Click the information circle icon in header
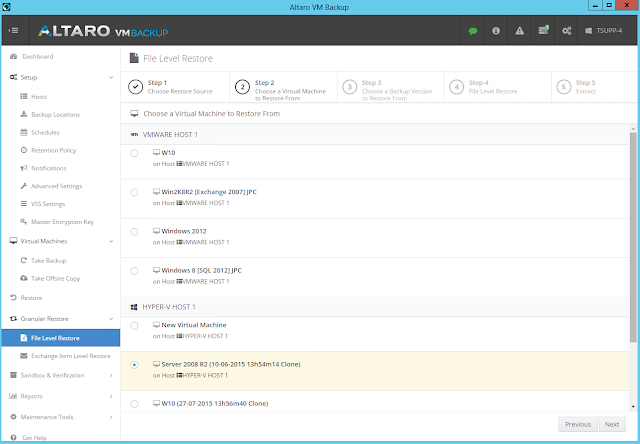This screenshot has height=444, width=640. 496,31
